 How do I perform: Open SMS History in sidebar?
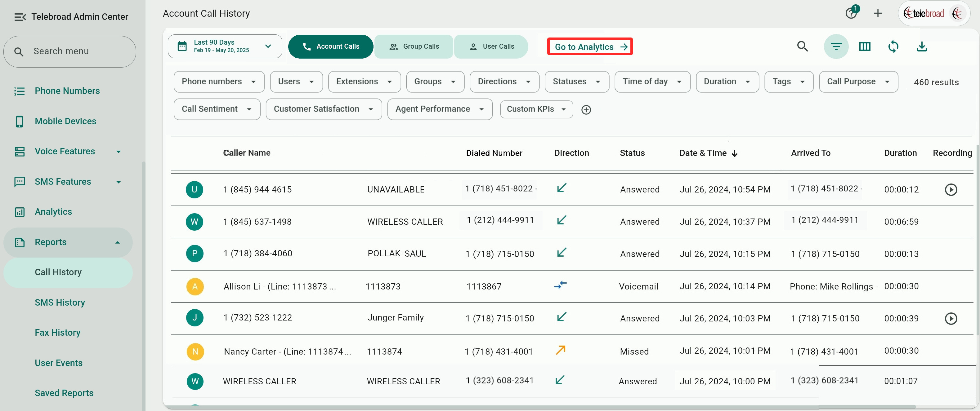pyautogui.click(x=60, y=302)
